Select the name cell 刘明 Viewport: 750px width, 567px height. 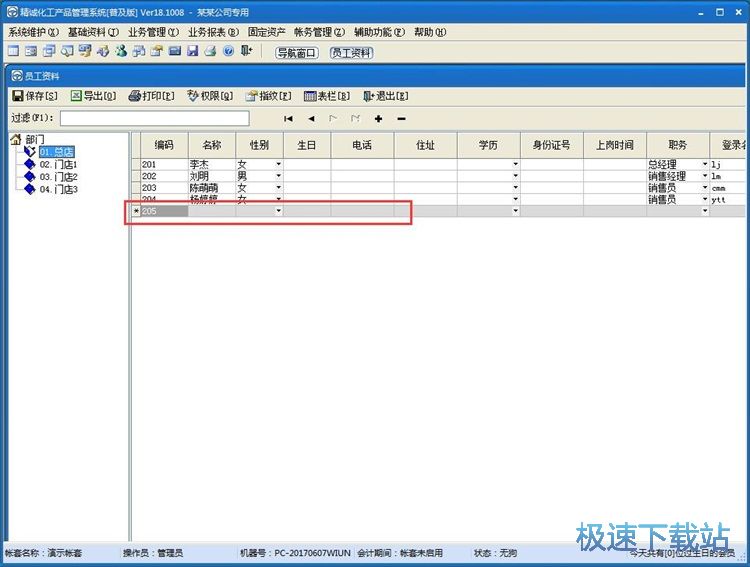coord(211,176)
